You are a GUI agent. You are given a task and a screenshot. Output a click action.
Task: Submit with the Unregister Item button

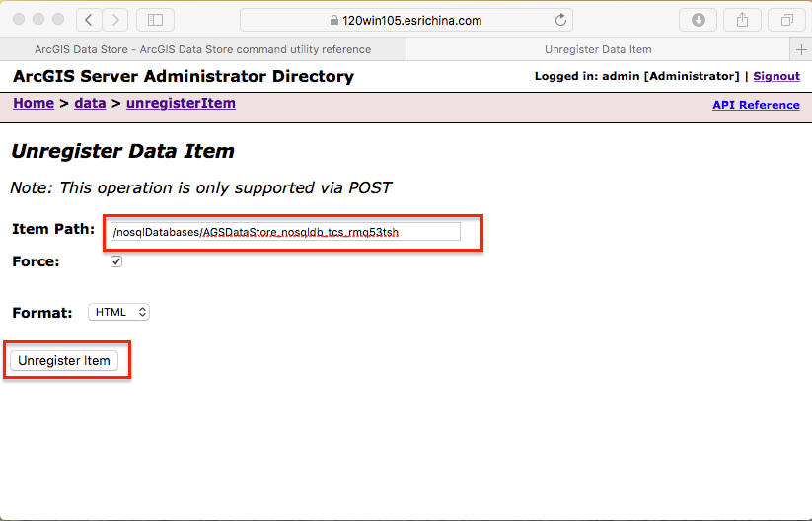coord(64,360)
